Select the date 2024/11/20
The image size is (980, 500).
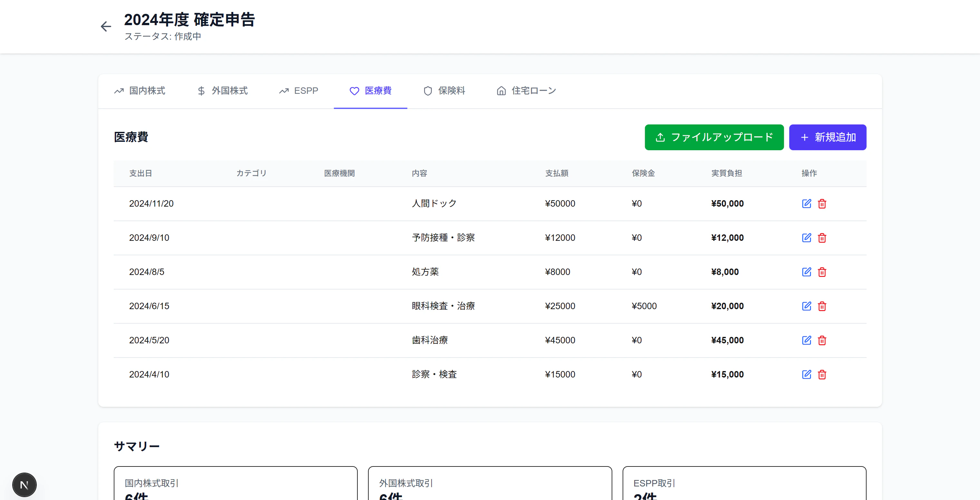151,203
